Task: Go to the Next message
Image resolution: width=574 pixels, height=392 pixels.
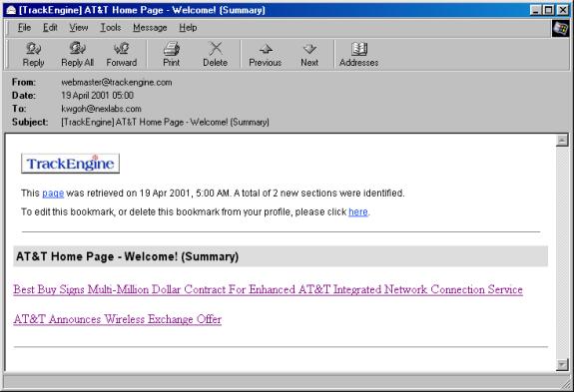Action: pyautogui.click(x=309, y=55)
